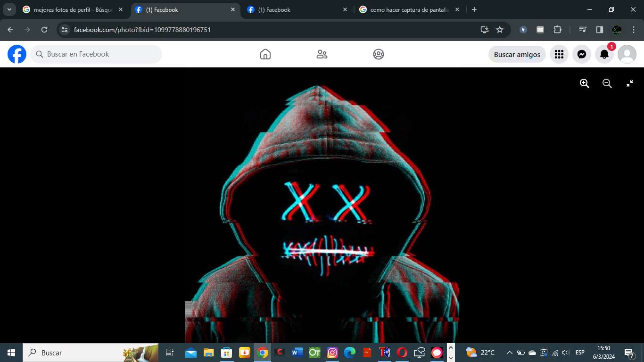Switch to the como hacer captura de pantalla tab
Screen dimensions: 644x362
pyautogui.click(x=409, y=9)
